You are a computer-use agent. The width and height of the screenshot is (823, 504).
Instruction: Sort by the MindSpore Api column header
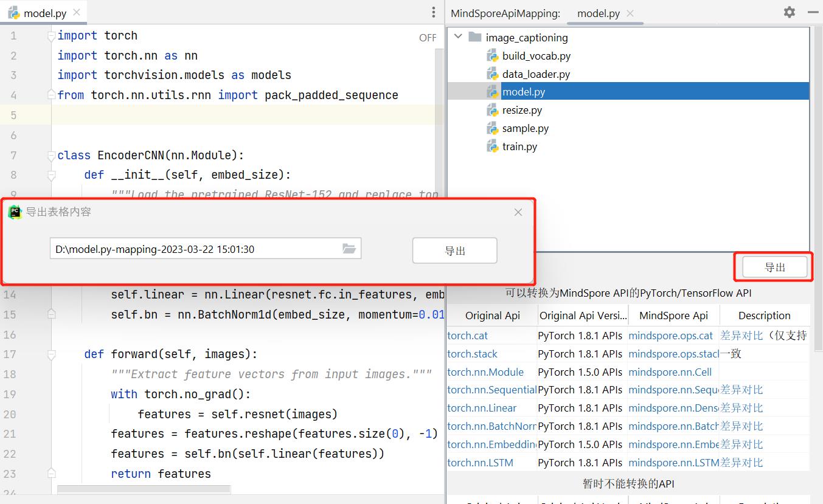tap(673, 316)
